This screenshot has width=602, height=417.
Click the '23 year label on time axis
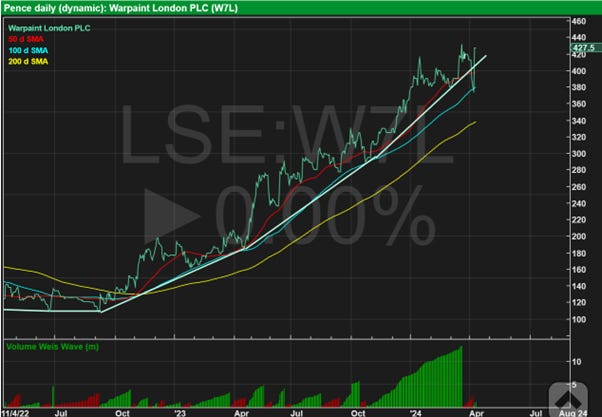179,413
